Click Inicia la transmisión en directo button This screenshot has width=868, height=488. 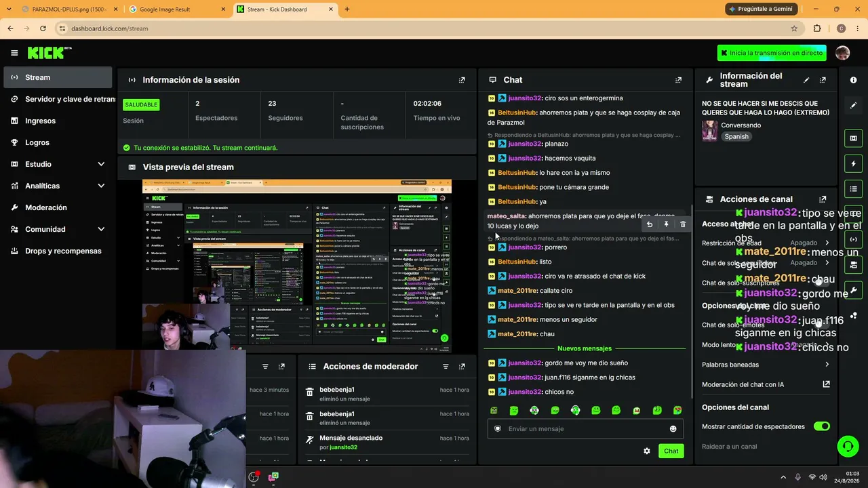772,53
